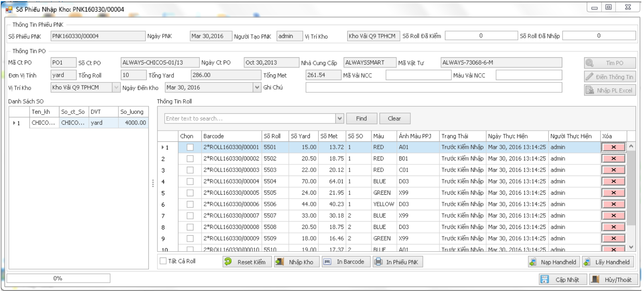Sort by the Trạng Thái column header

(x=463, y=136)
